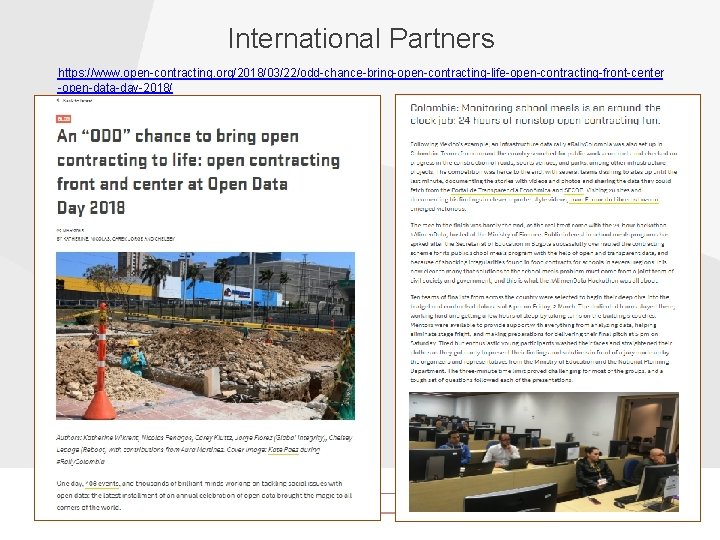Image resolution: width=720 pixels, height=540 pixels.
Task: Click the '406 events' link in the article intro
Action: point(102,484)
